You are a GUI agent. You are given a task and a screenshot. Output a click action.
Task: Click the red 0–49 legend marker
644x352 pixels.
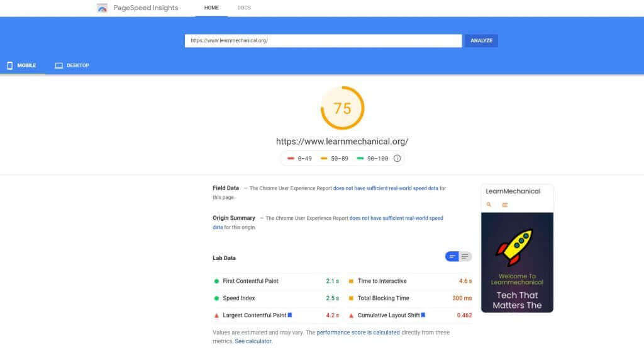[291, 158]
